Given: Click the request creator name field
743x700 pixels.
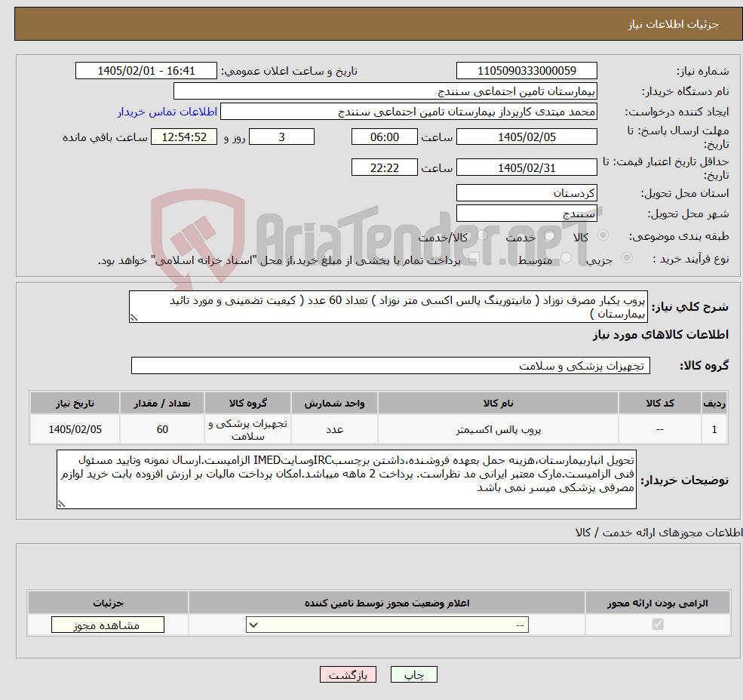Looking at the screenshot, I should 408,112.
